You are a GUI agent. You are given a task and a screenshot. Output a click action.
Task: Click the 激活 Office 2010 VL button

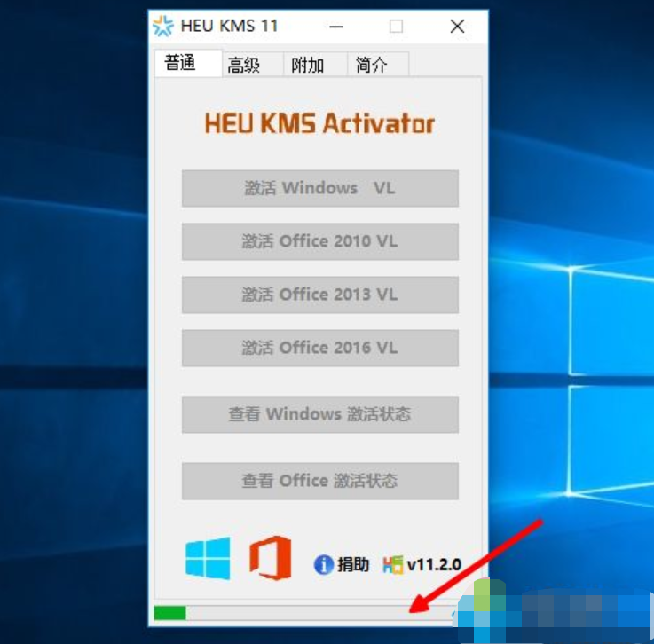point(320,241)
